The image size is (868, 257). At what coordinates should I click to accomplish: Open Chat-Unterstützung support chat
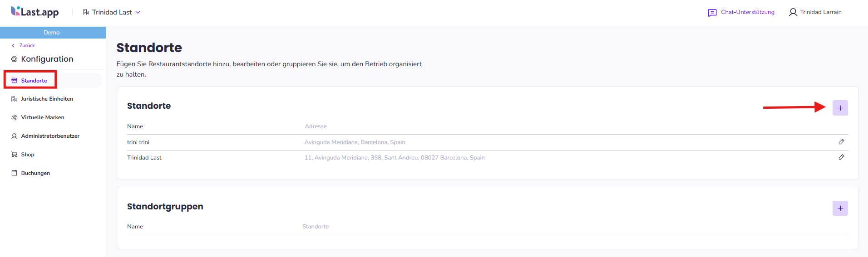tap(741, 12)
